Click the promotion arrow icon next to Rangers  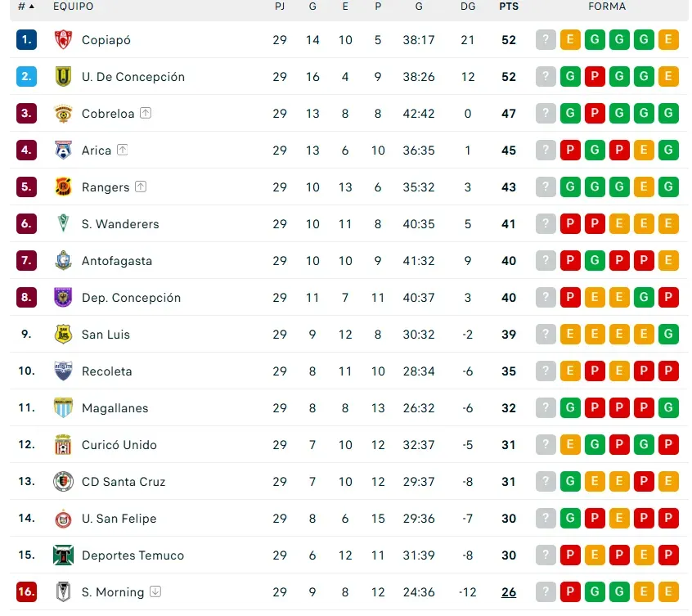[141, 187]
